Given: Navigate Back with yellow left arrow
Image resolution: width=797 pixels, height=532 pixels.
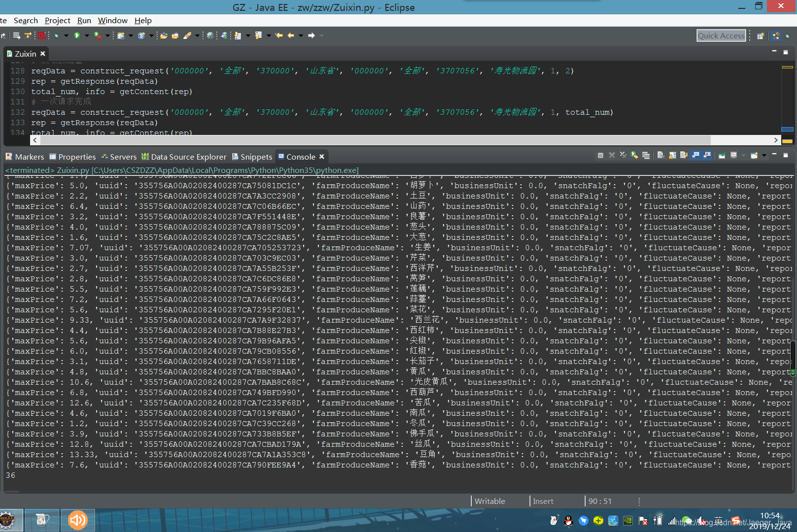Looking at the screenshot, I should pyautogui.click(x=291, y=35).
